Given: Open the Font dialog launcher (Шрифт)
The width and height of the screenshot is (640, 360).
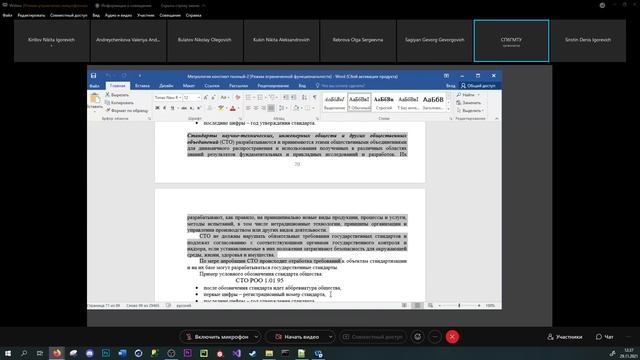Looking at the screenshot, I should click(x=240, y=118).
